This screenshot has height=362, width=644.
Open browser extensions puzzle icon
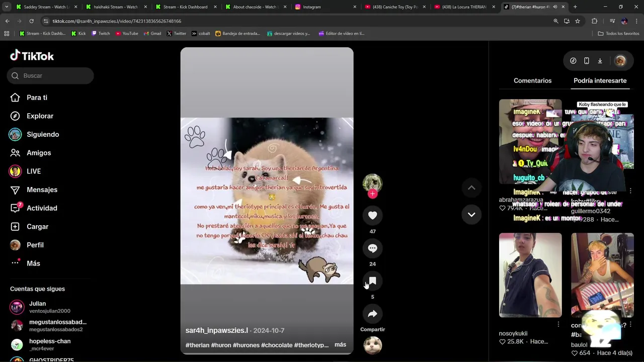pos(595,21)
